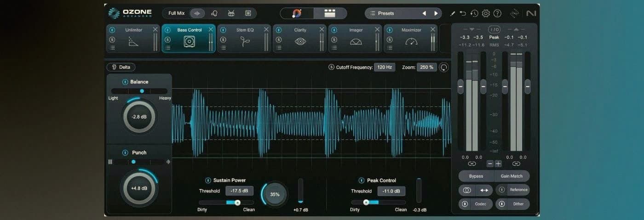Open the Stem EQ module preset list
The width and height of the screenshot is (644, 220).
[x=223, y=47]
